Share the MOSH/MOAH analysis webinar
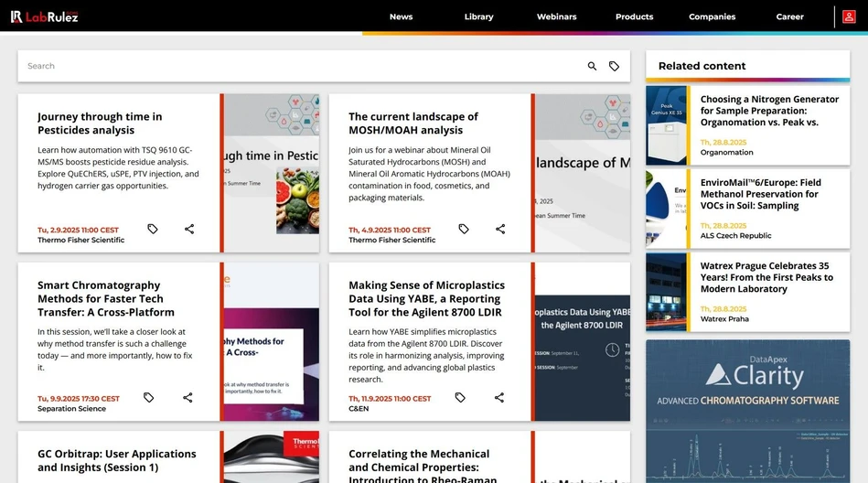This screenshot has height=483, width=868. 500,229
